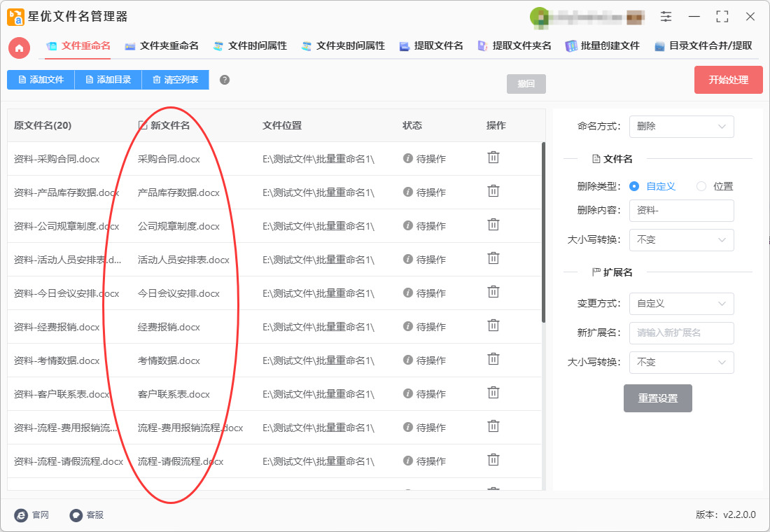The height and width of the screenshot is (532, 770).
Task: Click 撤回 undo button
Action: [x=526, y=84]
